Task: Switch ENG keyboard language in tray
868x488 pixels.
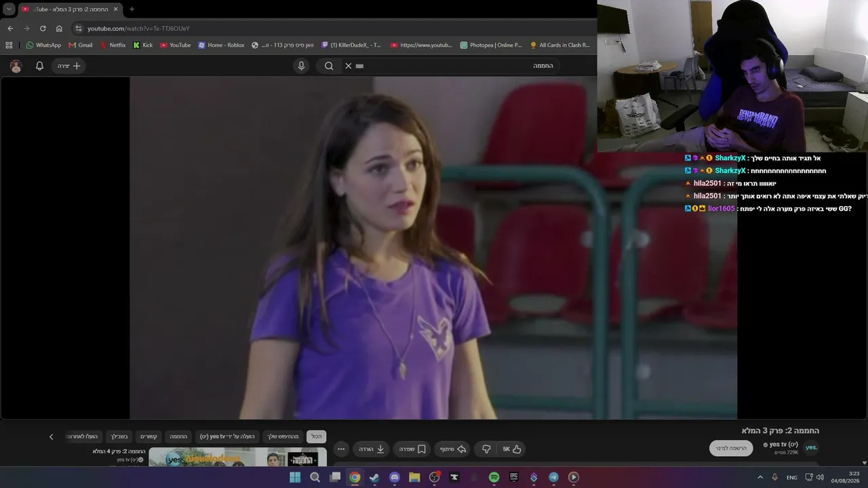Action: 792,477
